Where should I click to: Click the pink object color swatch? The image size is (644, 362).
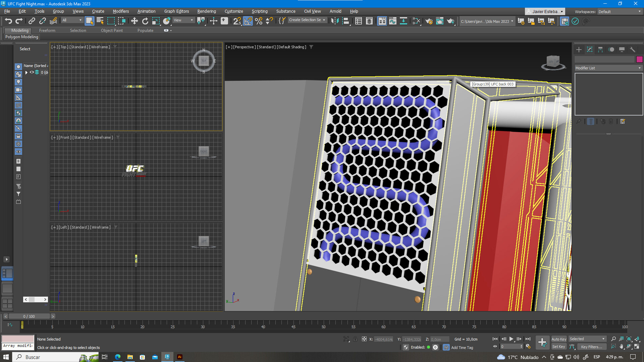pyautogui.click(x=639, y=59)
